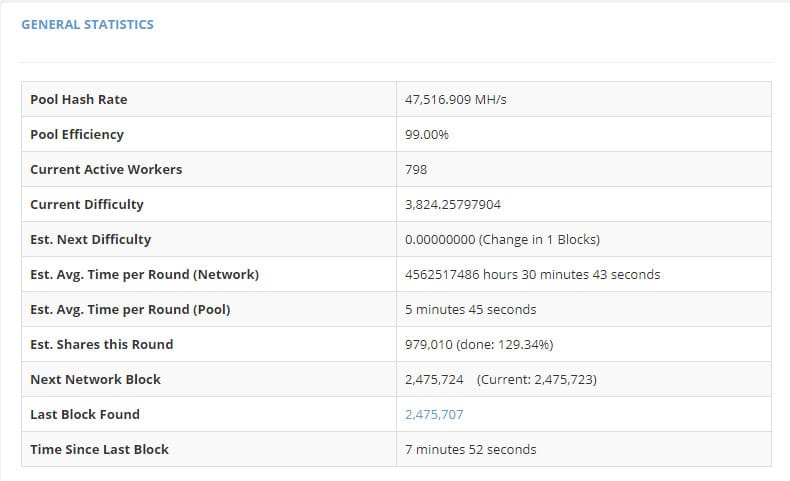Click the 0.00000000 next difficulty value
790x481 pixels.
click(439, 239)
